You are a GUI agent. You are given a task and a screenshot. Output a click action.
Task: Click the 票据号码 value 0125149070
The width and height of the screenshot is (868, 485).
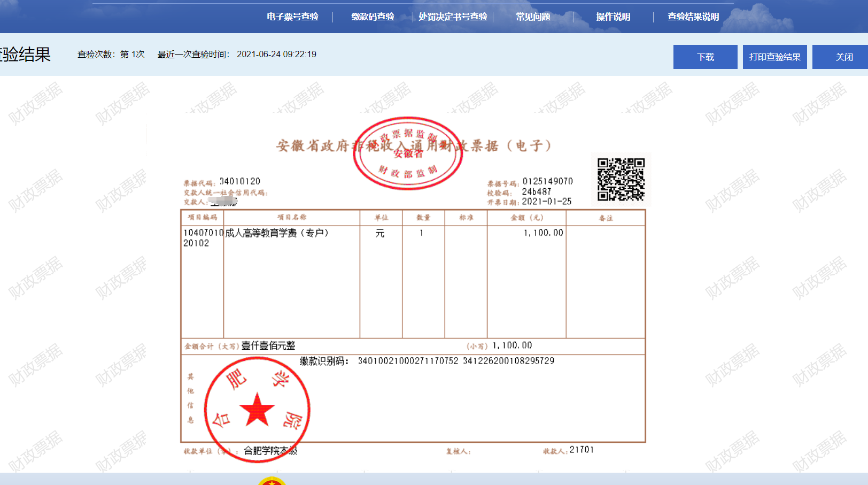click(x=547, y=181)
